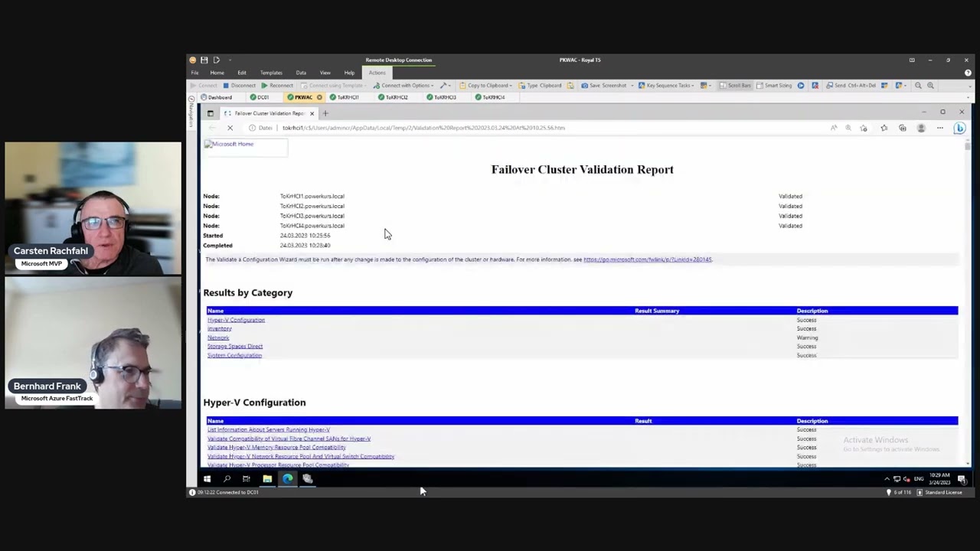This screenshot has width=980, height=551.
Task: Open the File menu in Royal TS
Action: 194,73
